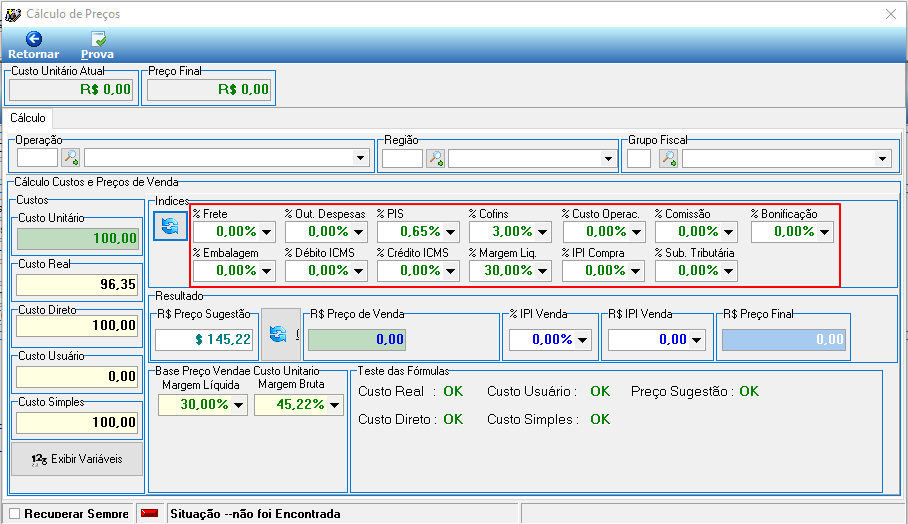
Task: Click the Exibir Variáveis button
Action: pyautogui.click(x=77, y=459)
